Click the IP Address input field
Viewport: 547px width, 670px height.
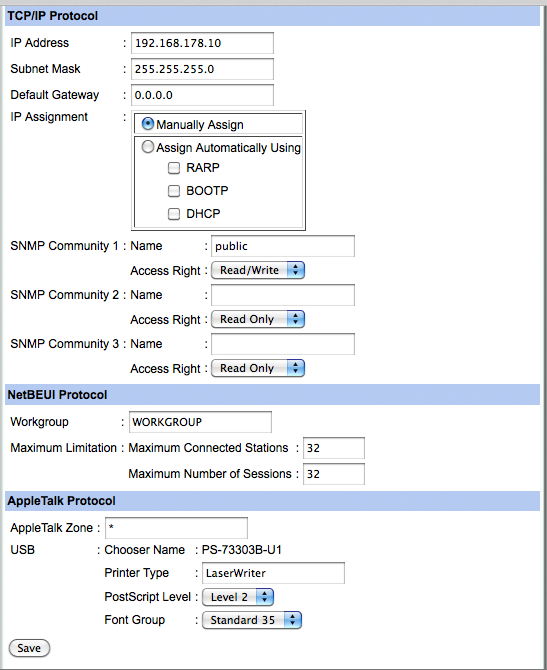coord(202,43)
